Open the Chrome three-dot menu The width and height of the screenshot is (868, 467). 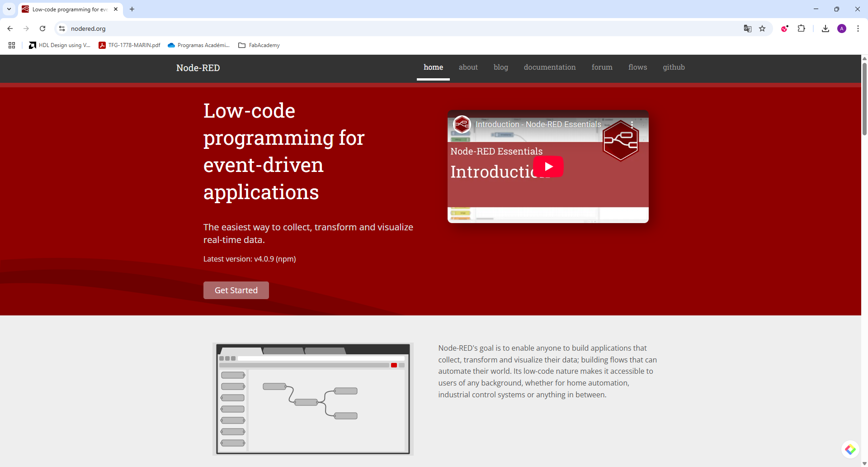[x=858, y=29]
